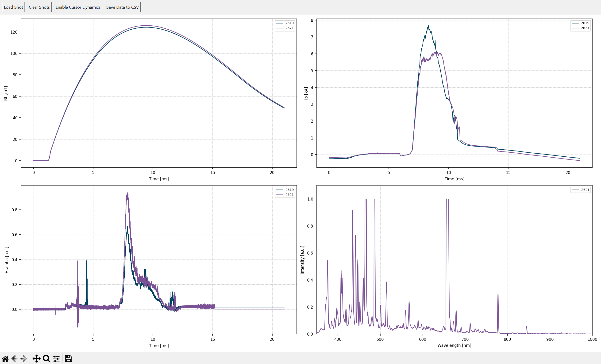Click the H-alpha peak of shot 2621
This screenshot has width=601, height=364.
coord(127,193)
